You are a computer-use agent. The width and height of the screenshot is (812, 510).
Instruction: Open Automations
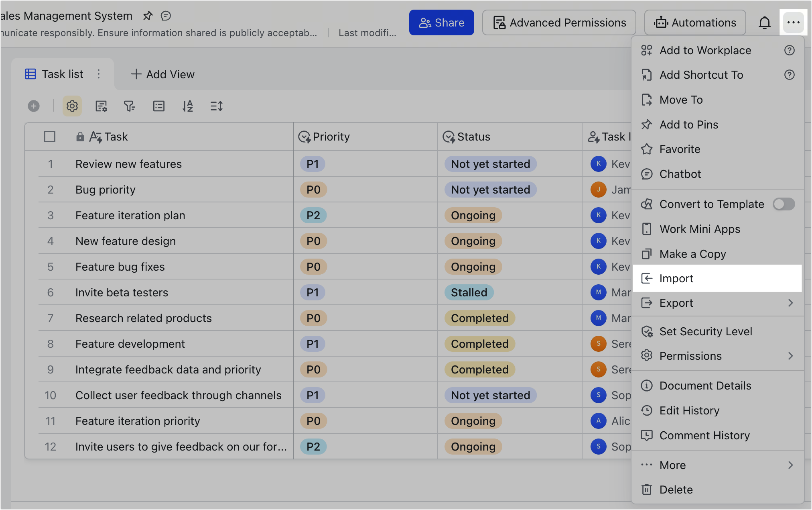[x=695, y=22]
